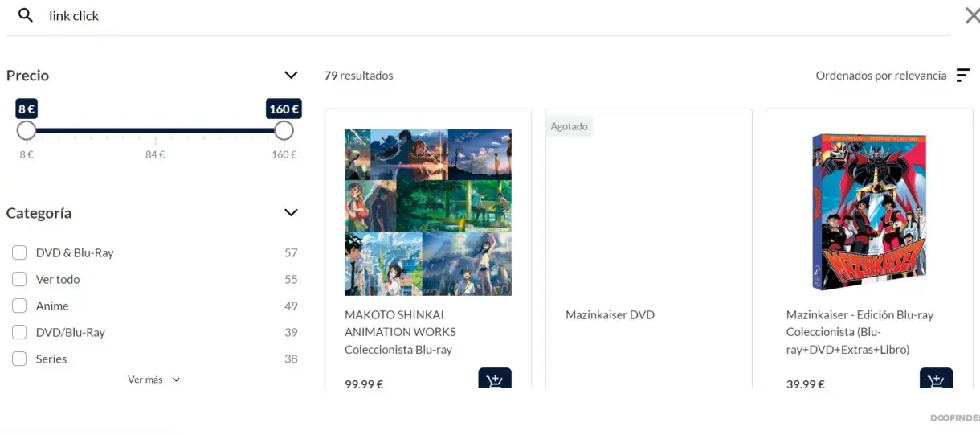Check the DVD/Blu-Ray category checkbox
This screenshot has height=435, width=980.
(19, 332)
